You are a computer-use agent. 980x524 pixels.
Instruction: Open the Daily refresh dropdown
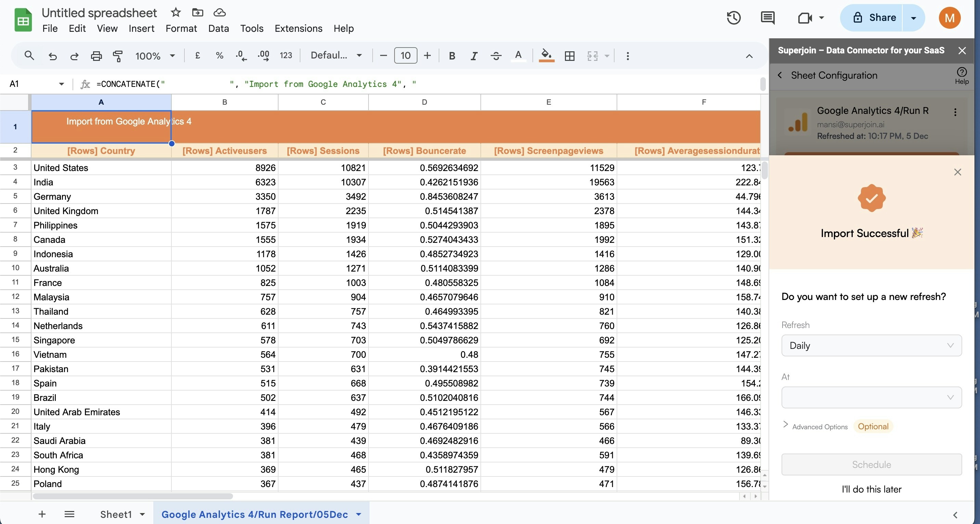click(871, 345)
